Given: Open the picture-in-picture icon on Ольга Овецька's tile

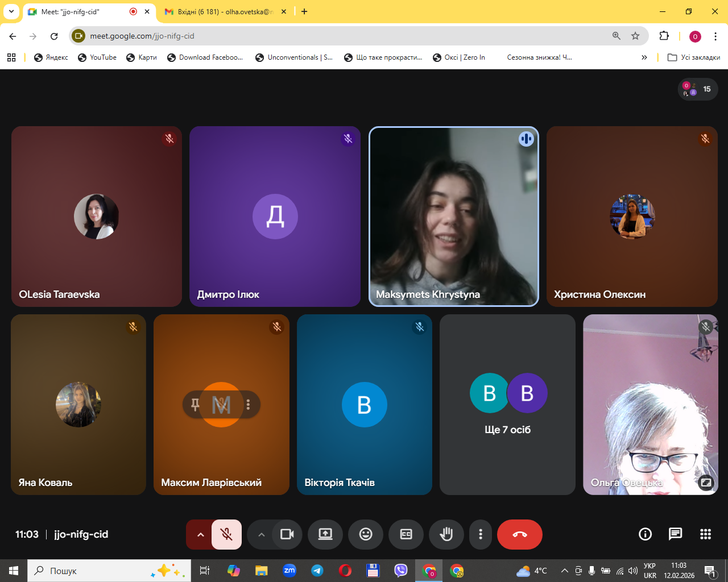Looking at the screenshot, I should [705, 483].
